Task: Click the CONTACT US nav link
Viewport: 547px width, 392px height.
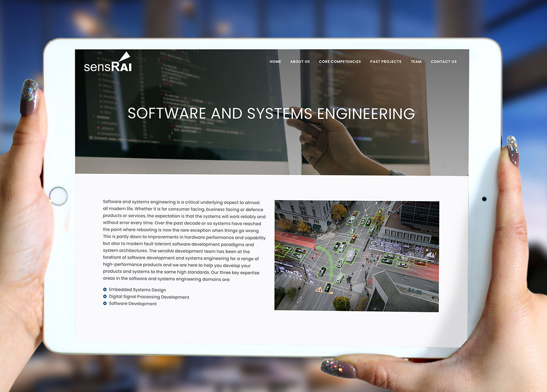Action: tap(444, 62)
